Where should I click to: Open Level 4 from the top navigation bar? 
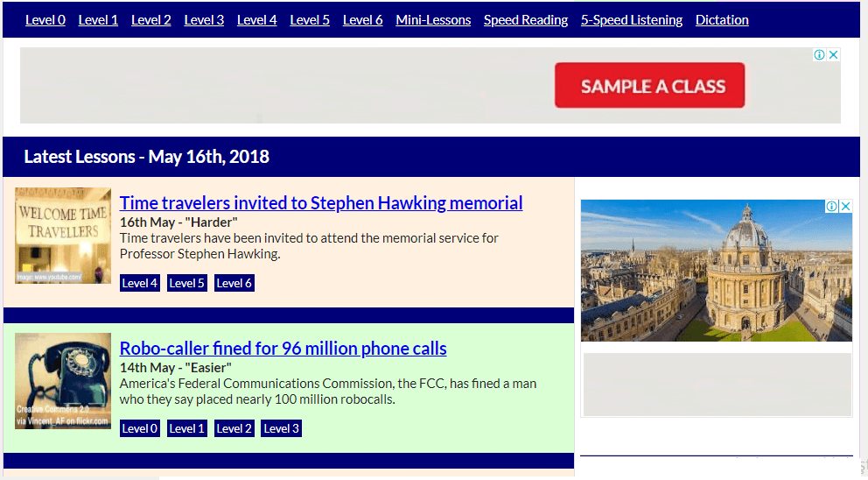click(x=257, y=20)
